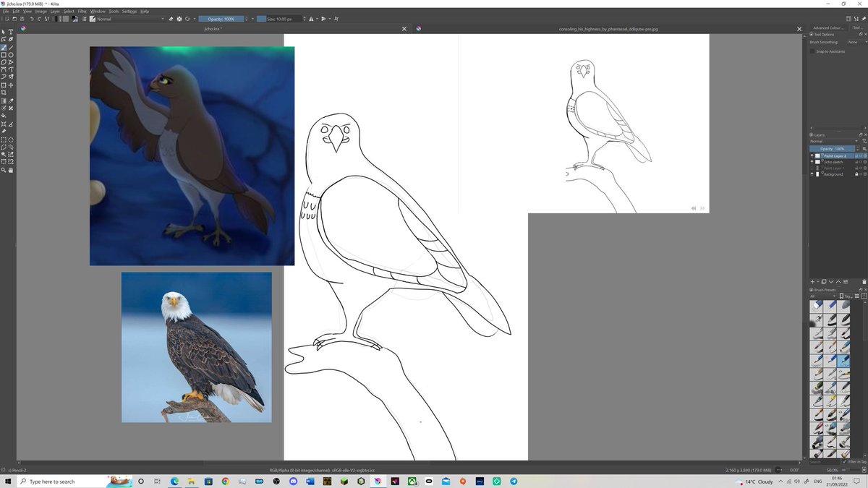This screenshot has height=488, width=868.
Task: Toggle Preserve Alpha in toolbar
Action: (x=179, y=19)
